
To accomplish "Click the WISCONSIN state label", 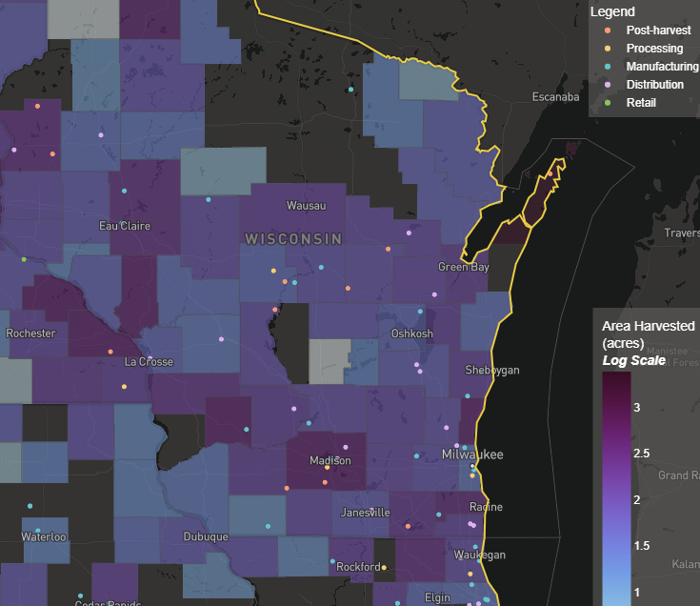I will (293, 238).
